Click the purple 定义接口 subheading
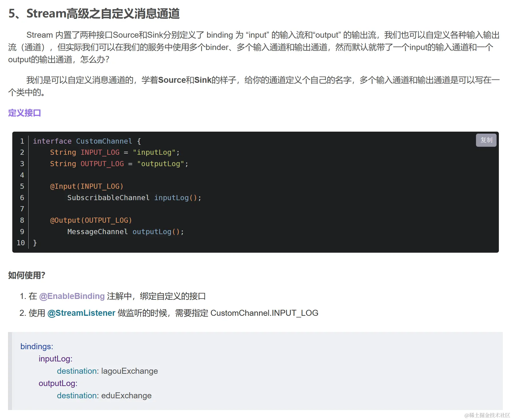 point(25,113)
